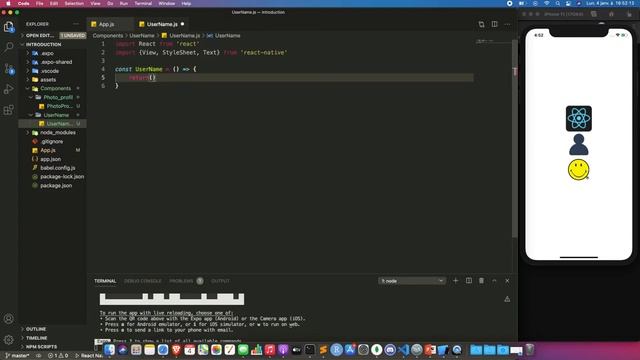Tap the smiley face image in the simulator
The width and height of the screenshot is (640, 360).
click(578, 170)
